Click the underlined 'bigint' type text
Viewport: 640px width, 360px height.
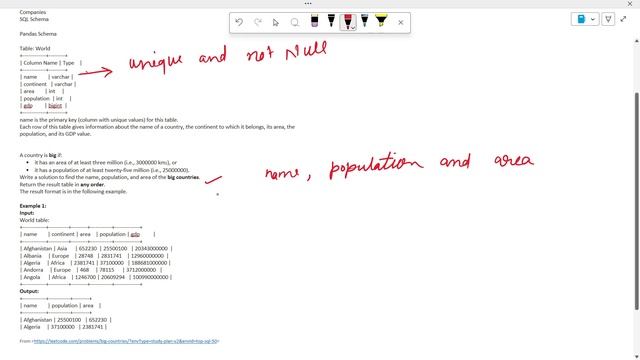(x=55, y=106)
